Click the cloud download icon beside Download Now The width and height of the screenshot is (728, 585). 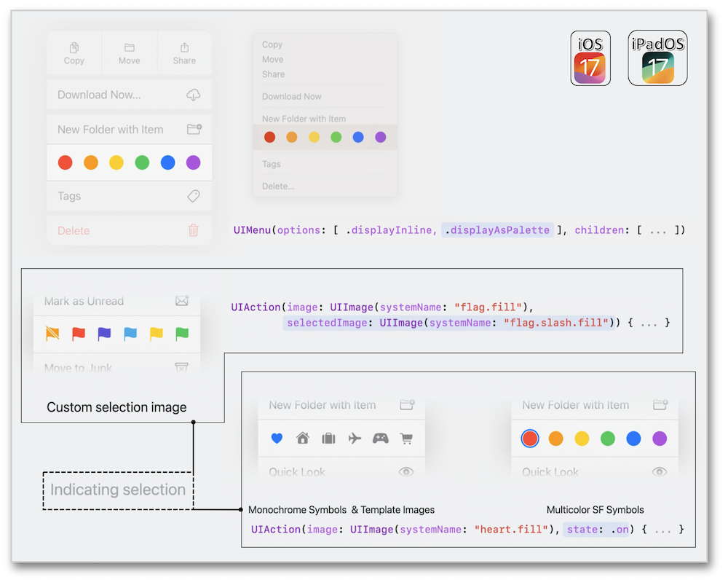pos(193,95)
